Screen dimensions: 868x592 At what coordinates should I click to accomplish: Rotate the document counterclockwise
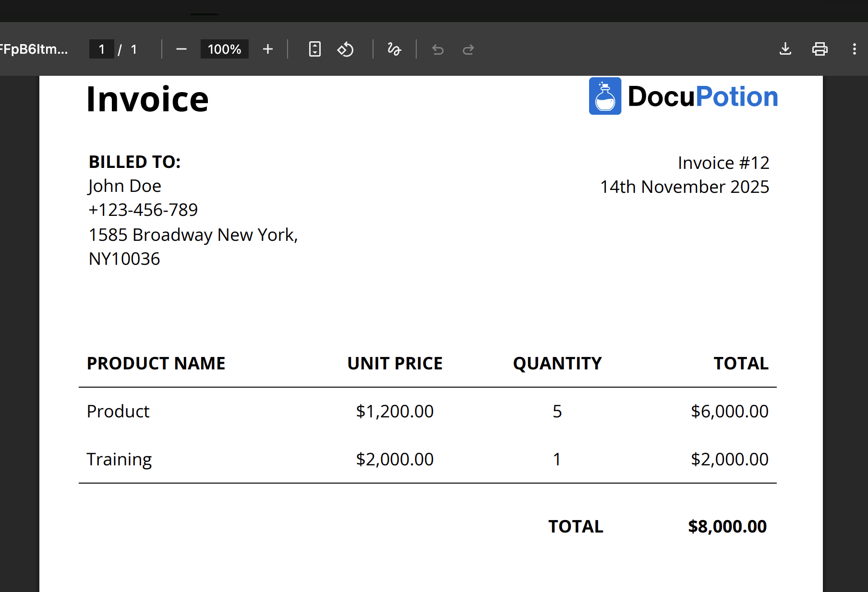coord(345,49)
